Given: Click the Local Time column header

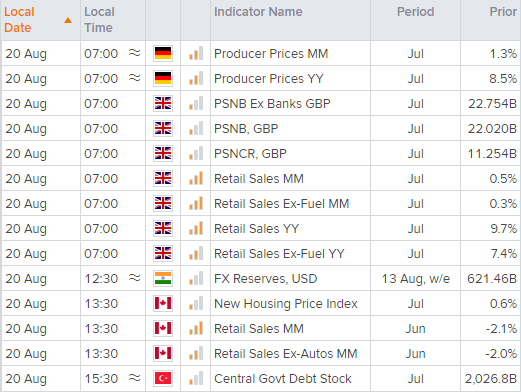Looking at the screenshot, I should (99, 20).
